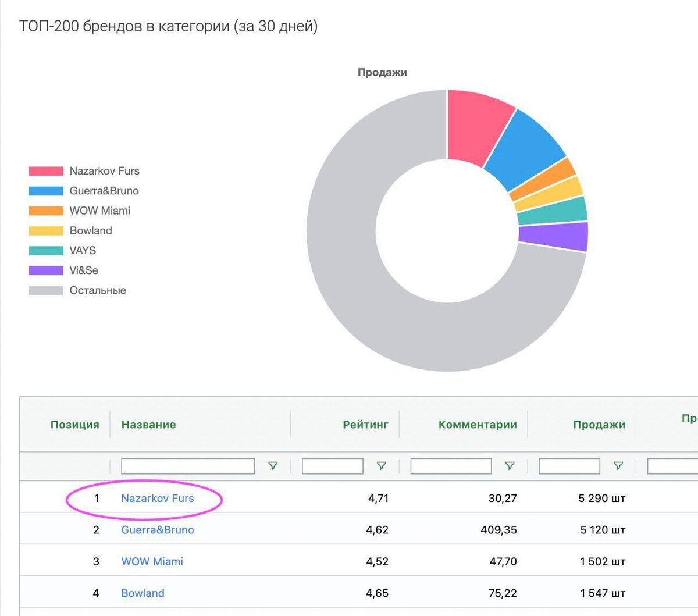This screenshot has width=698, height=616.
Task: Toggle Guerra&Bruno blue legend swatch
Action: (46, 191)
